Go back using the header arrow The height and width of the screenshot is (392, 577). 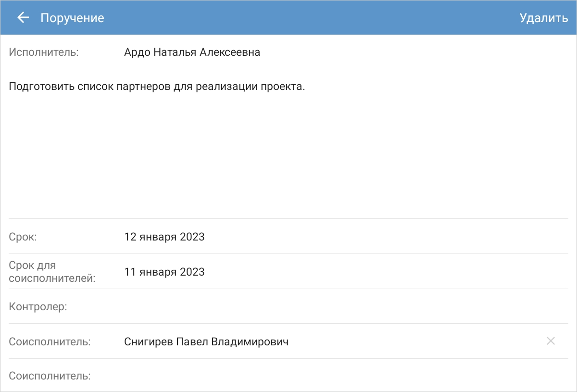tap(23, 18)
